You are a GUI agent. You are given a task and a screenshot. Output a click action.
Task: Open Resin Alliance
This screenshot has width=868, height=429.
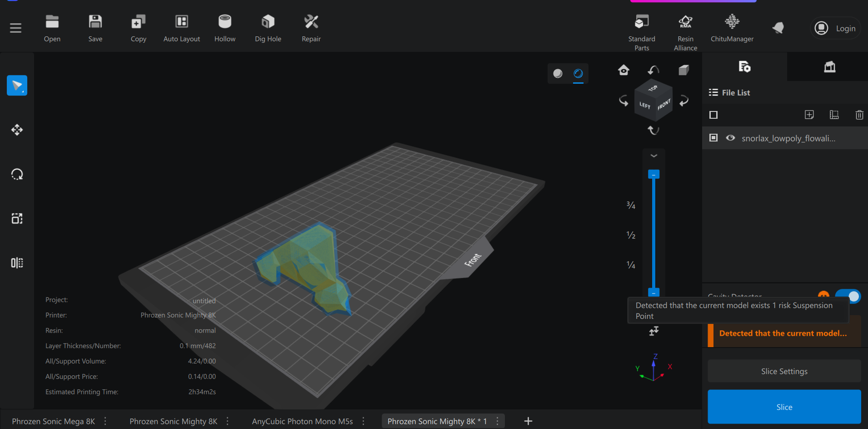pos(685,32)
